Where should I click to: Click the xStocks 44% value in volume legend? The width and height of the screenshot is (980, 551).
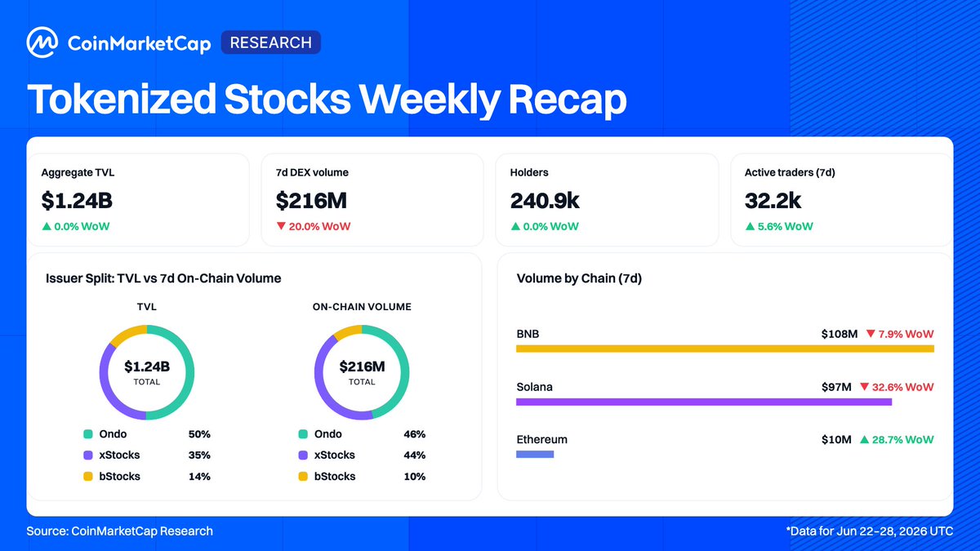pos(414,455)
